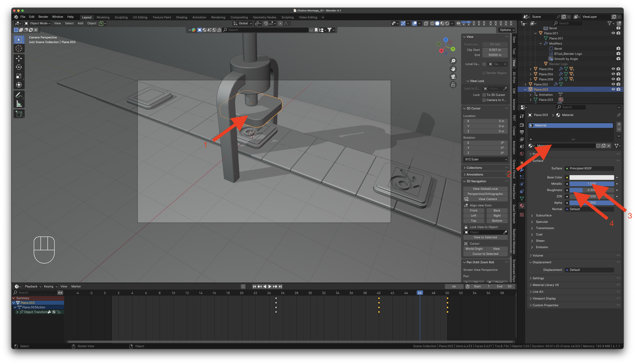Open the Texture properties tab

click(521, 215)
